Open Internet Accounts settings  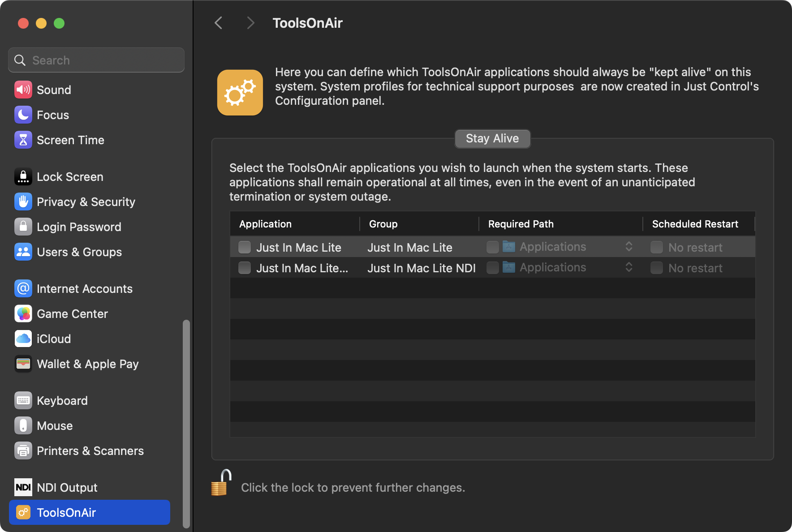90,288
